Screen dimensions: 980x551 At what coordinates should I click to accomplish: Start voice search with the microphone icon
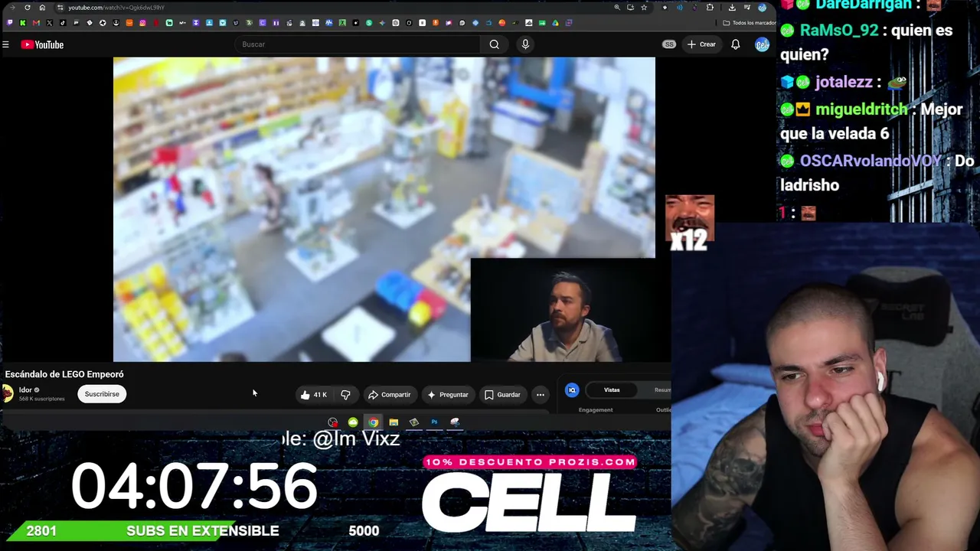pos(525,44)
